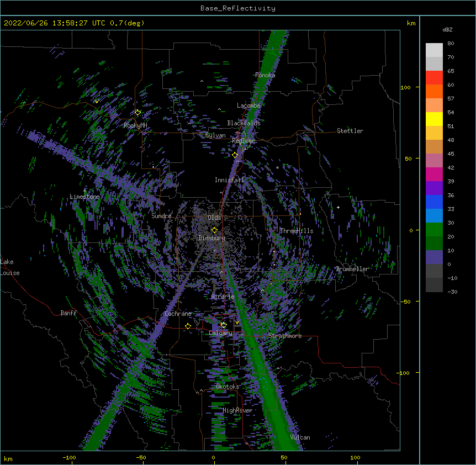
Task: Select the dark green 10-20 dBZ swatch
Action: 434,244
